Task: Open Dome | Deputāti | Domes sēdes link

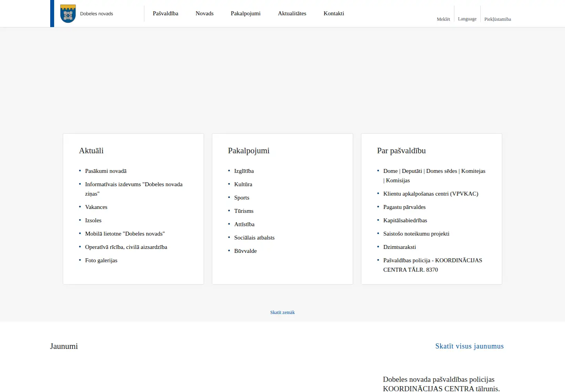Action: [x=434, y=176]
